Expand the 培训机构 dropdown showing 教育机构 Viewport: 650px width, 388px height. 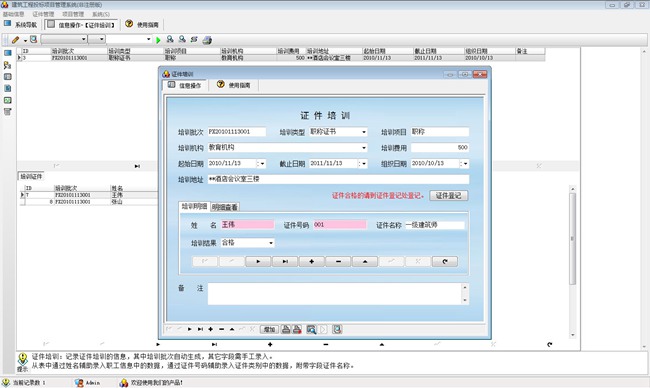click(364, 148)
